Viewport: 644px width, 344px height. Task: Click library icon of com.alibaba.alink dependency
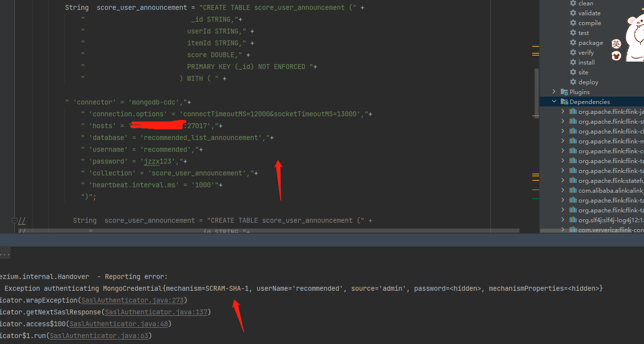(x=573, y=190)
